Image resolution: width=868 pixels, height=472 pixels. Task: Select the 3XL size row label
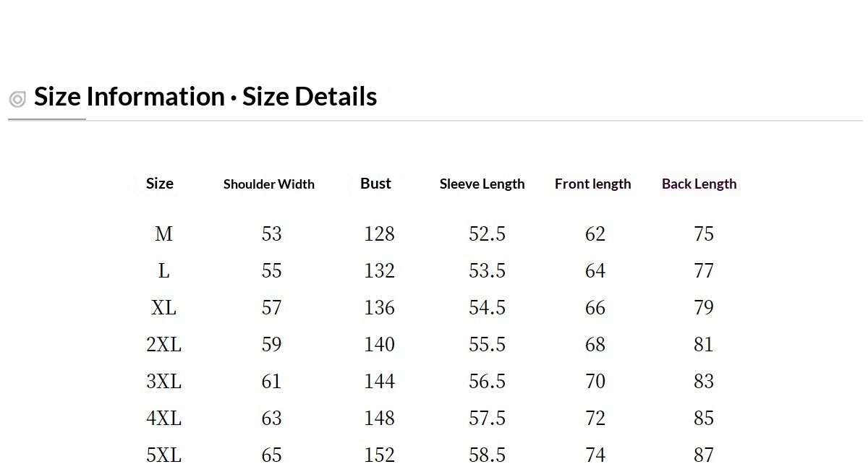[163, 382]
